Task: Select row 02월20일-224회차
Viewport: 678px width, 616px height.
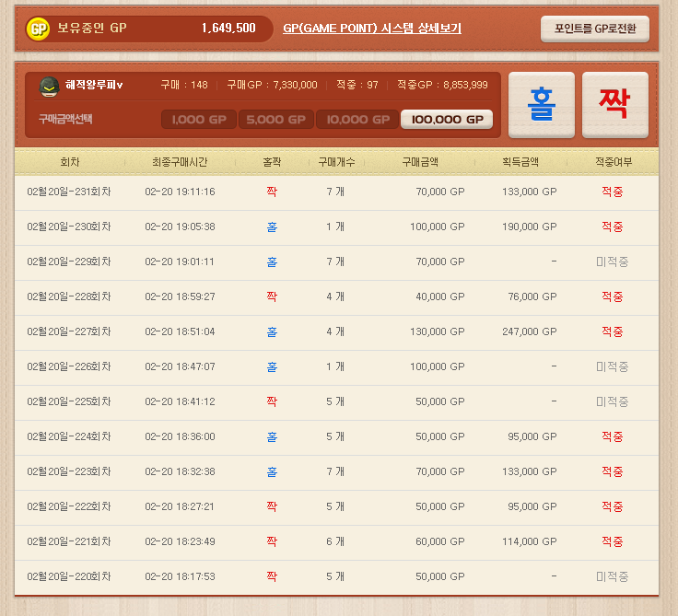Action: pos(336,437)
